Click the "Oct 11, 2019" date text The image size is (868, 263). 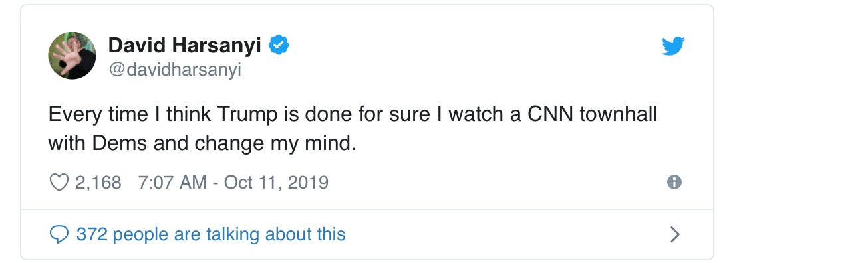(276, 182)
